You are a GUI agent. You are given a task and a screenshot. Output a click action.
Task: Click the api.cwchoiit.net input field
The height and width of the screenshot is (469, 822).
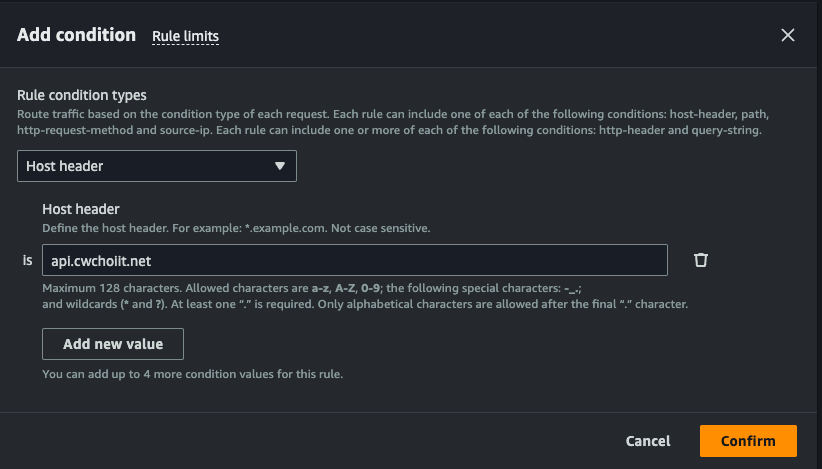click(x=354, y=260)
